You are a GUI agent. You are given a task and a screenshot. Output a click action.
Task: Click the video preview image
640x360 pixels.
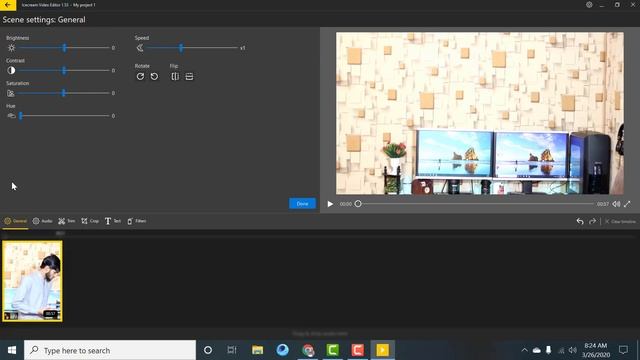[x=480, y=113]
